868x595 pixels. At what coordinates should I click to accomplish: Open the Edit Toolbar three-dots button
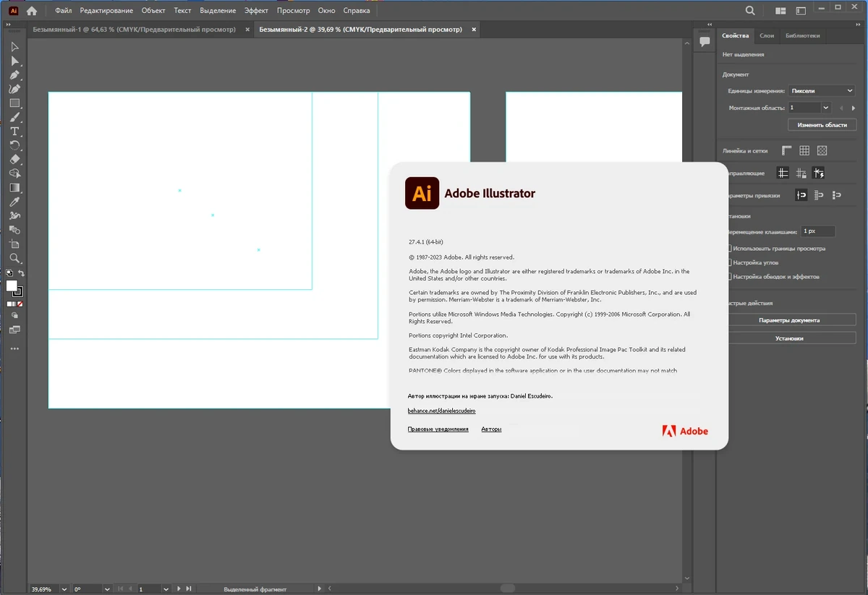pyautogui.click(x=14, y=348)
